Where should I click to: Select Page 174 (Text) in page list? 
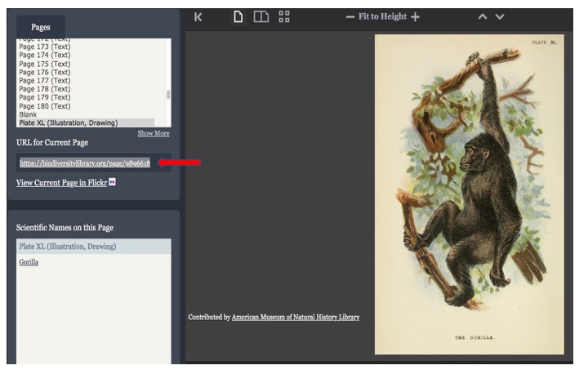coord(45,55)
